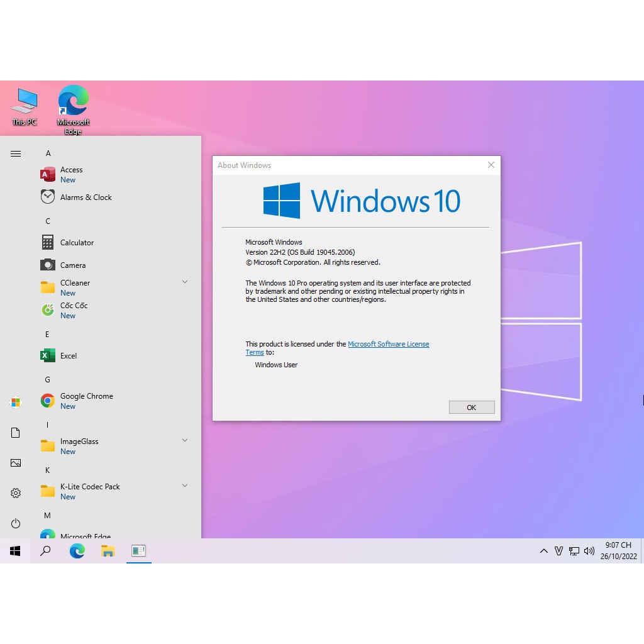This screenshot has width=644, height=644.
Task: Open File Explorer from the taskbar
Action: pos(108,551)
